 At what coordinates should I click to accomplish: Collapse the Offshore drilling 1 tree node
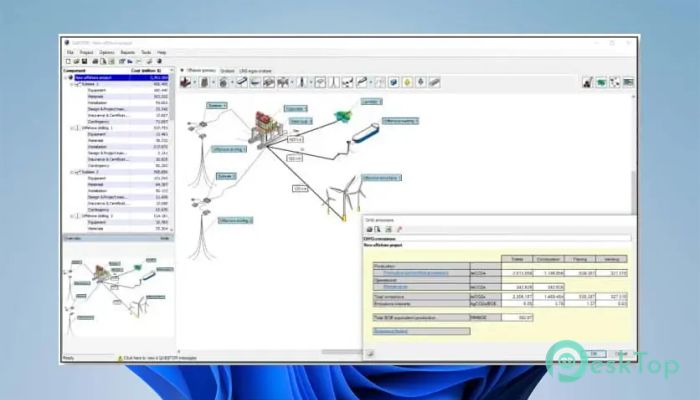point(72,129)
